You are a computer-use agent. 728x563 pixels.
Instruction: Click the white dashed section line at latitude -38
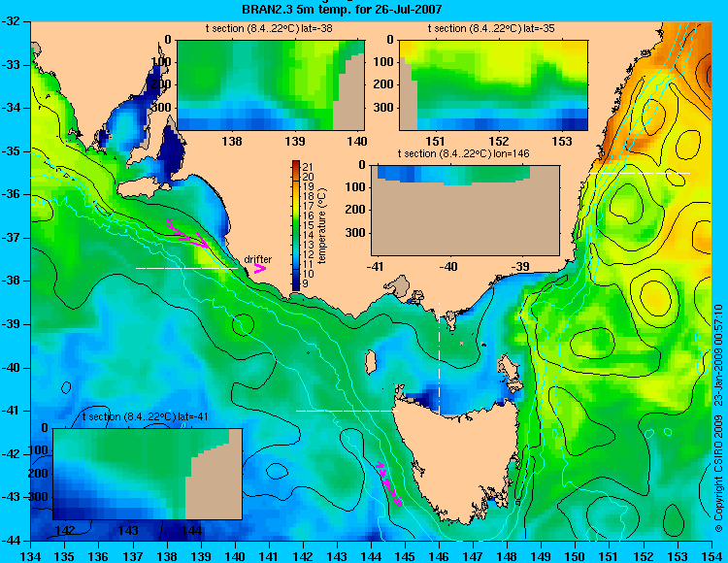[x=186, y=268]
